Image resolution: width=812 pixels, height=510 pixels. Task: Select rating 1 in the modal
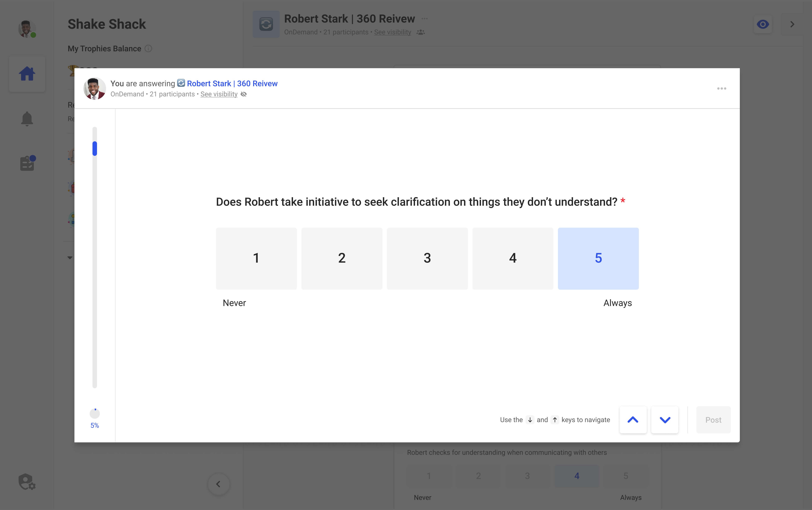[x=256, y=258]
